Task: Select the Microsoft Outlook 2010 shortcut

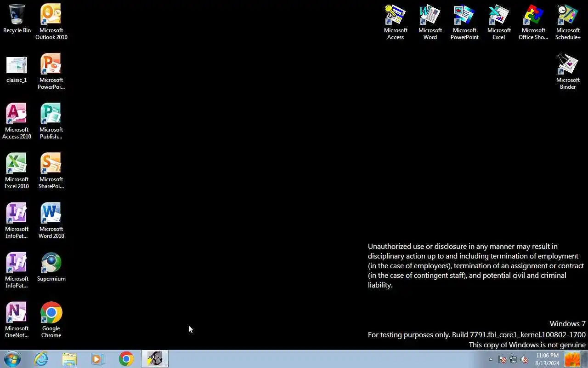Action: point(51,22)
